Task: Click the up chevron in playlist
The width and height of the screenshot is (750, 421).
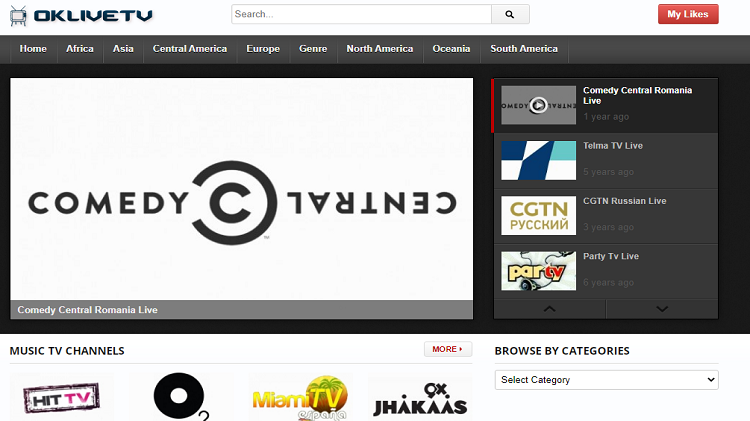Action: pyautogui.click(x=550, y=309)
